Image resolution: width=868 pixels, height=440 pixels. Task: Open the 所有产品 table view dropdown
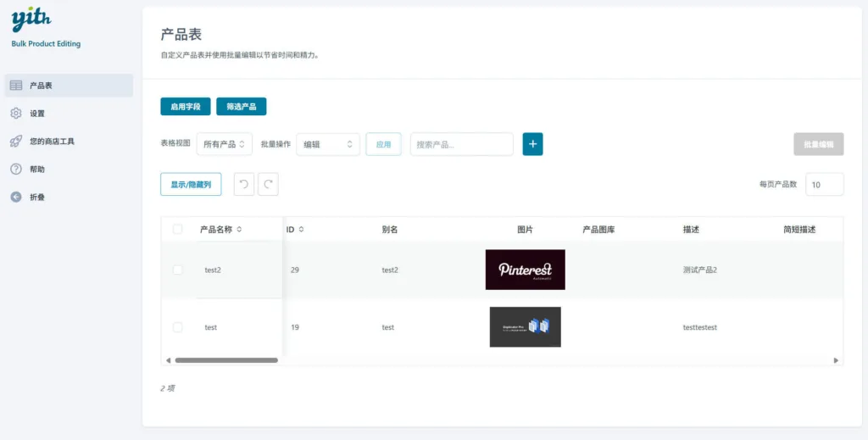(225, 144)
